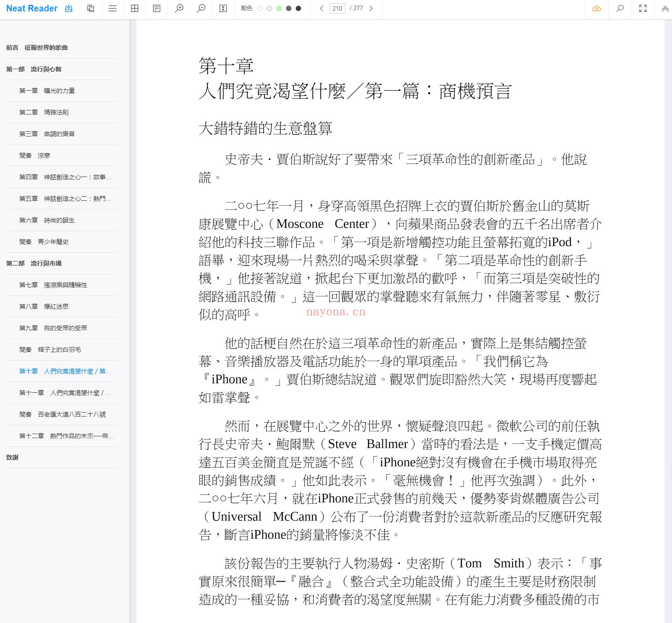Toggle the table of contents list icon

[113, 8]
